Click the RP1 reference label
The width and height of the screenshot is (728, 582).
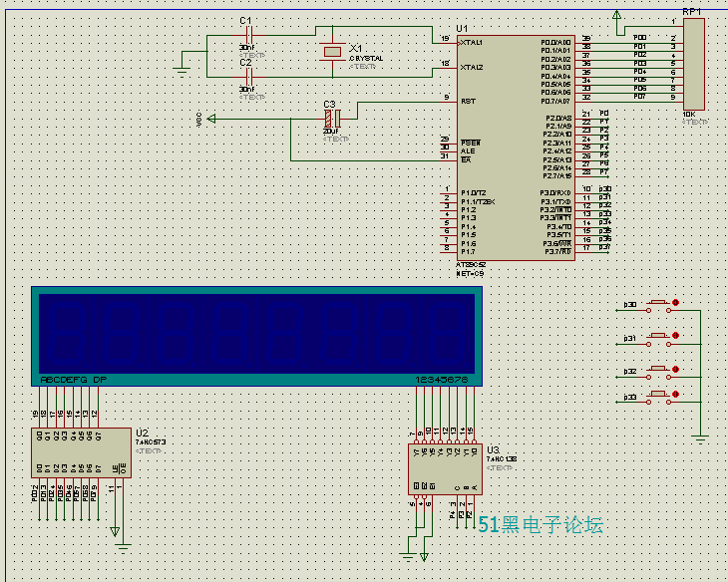pyautogui.click(x=692, y=12)
